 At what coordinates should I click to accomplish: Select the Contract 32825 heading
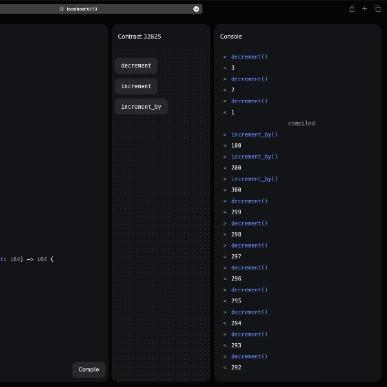tap(139, 36)
